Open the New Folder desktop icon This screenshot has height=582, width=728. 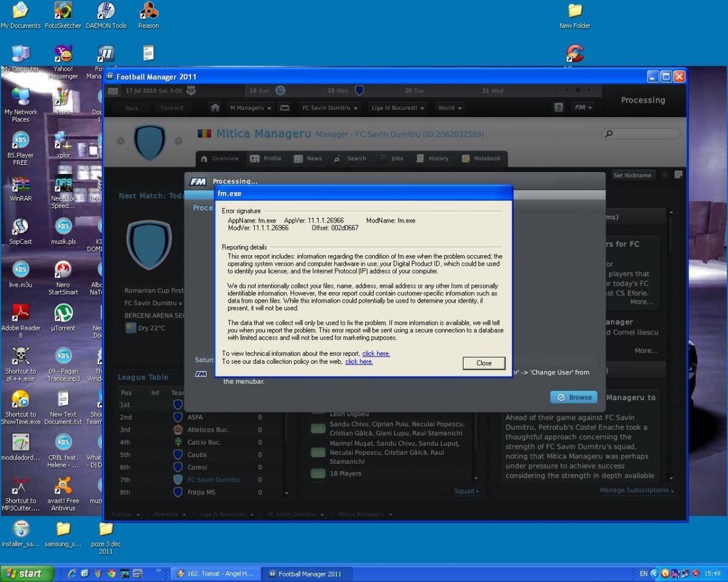(x=575, y=15)
